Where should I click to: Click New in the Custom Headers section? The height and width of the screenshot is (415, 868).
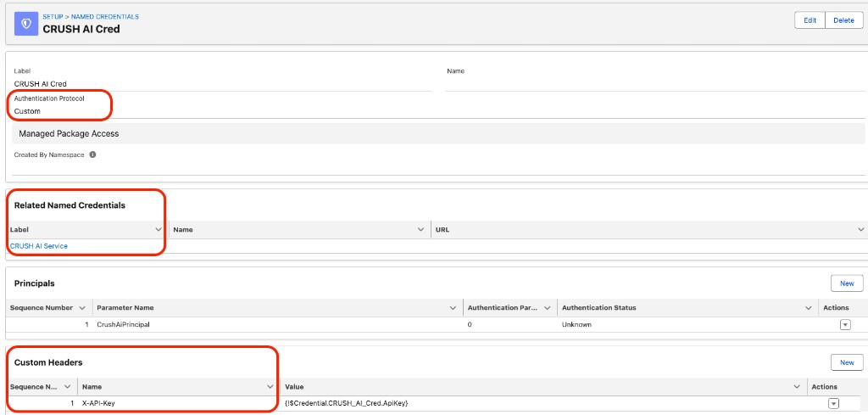click(847, 362)
